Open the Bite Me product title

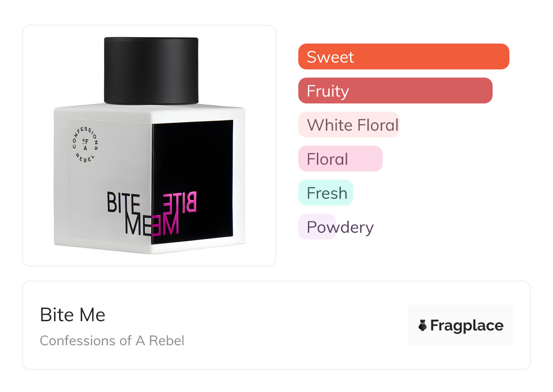point(73,315)
